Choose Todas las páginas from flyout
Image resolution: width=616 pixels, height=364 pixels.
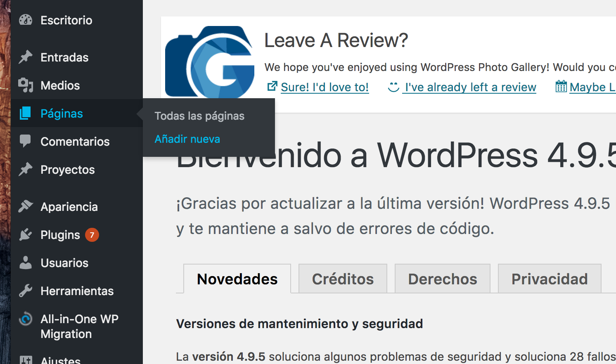tap(199, 116)
